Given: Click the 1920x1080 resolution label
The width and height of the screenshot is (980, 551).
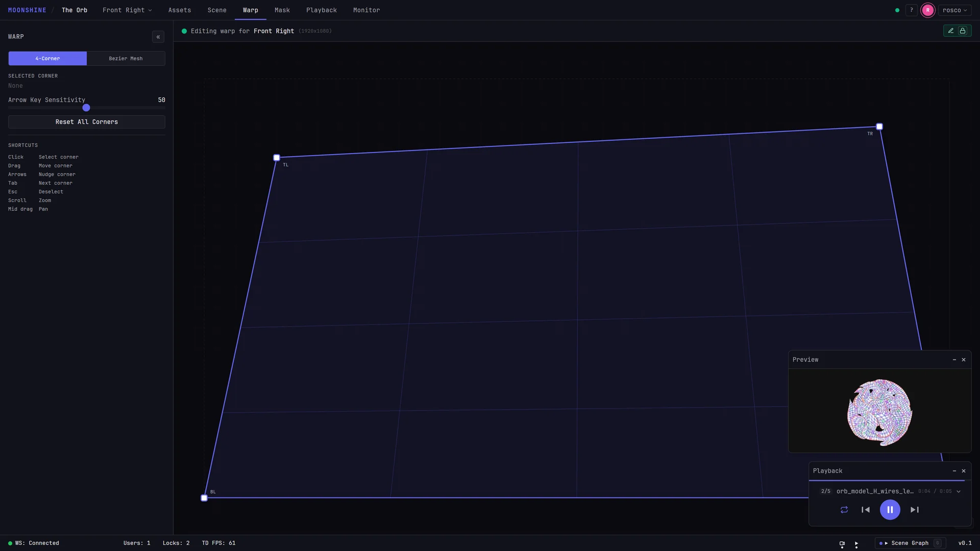Looking at the screenshot, I should (x=315, y=31).
